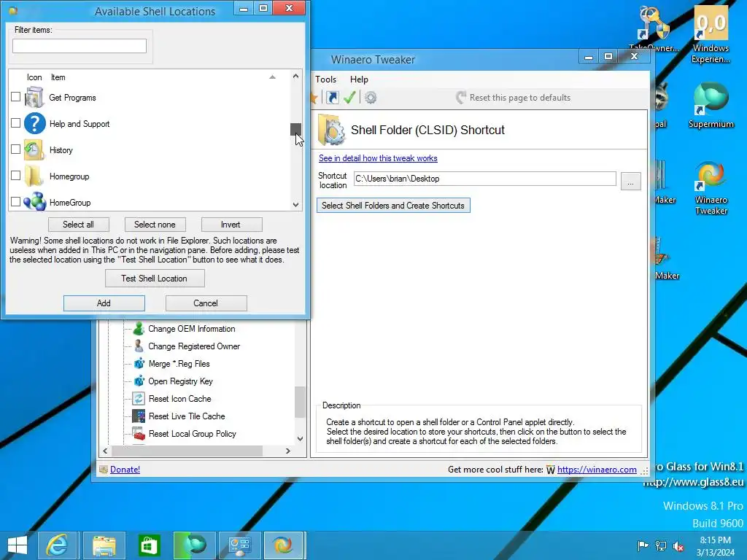Click the tree scroll right arrow
747x560 pixels.
287,451
